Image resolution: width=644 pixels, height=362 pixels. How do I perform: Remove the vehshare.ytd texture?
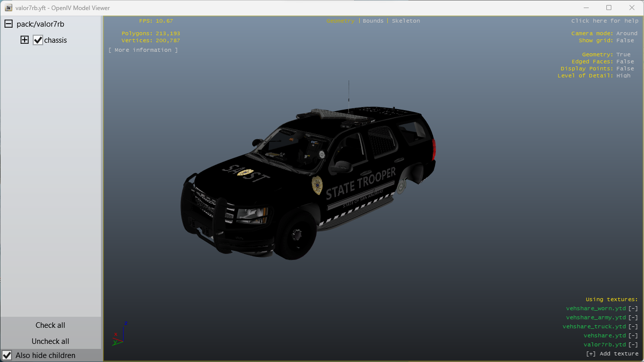tap(633, 336)
